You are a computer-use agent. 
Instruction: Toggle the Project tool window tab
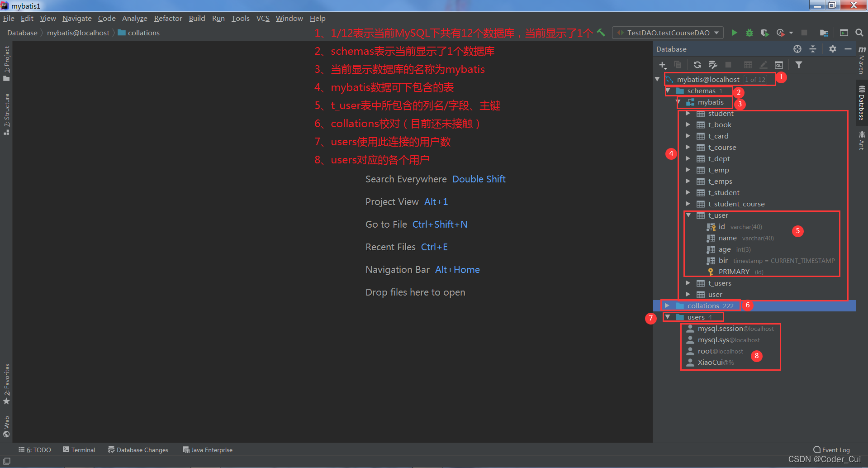[x=6, y=63]
